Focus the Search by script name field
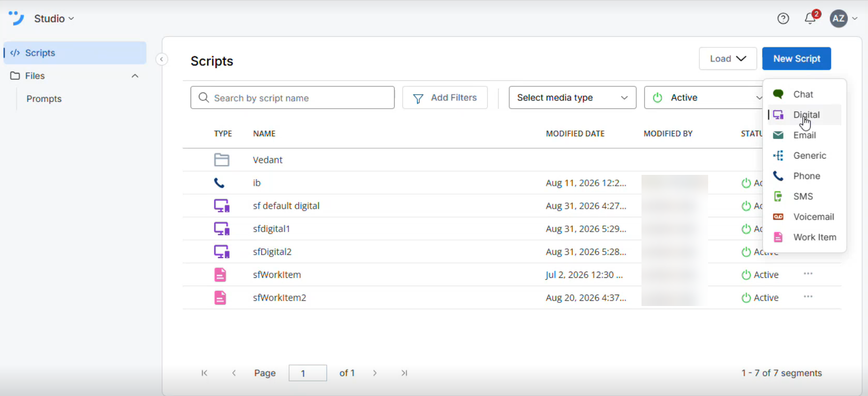The height and width of the screenshot is (396, 868). pyautogui.click(x=292, y=98)
